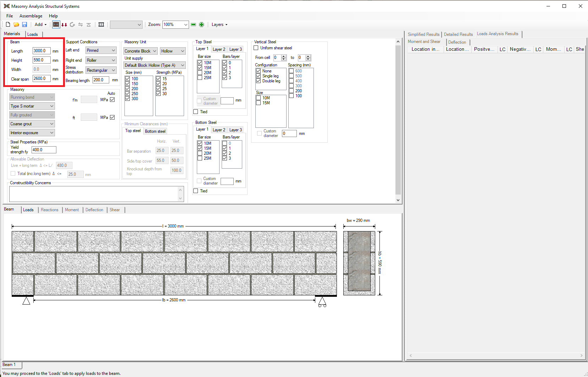
Task: Expand the Stress distribution Rectangular dropdown
Action: 101,70
